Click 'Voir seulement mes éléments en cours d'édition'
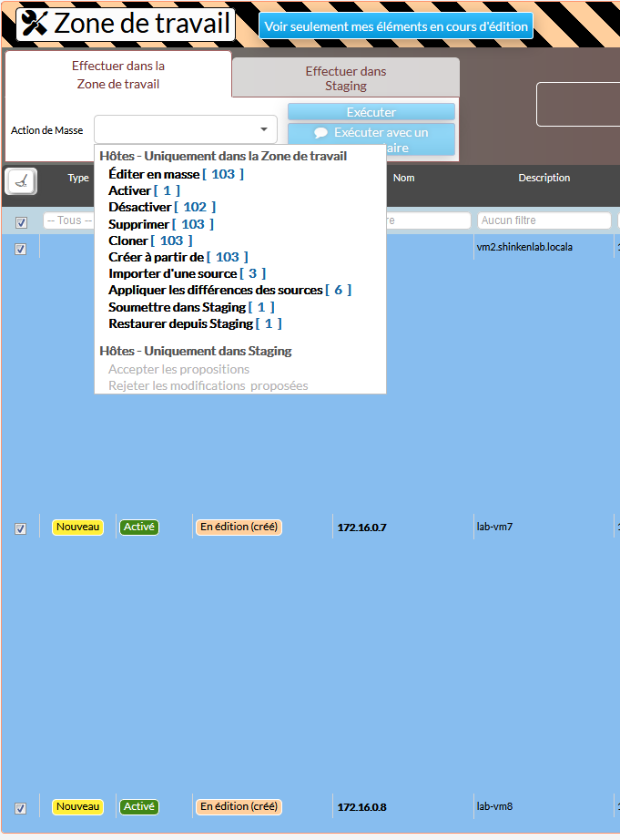 pos(396,26)
